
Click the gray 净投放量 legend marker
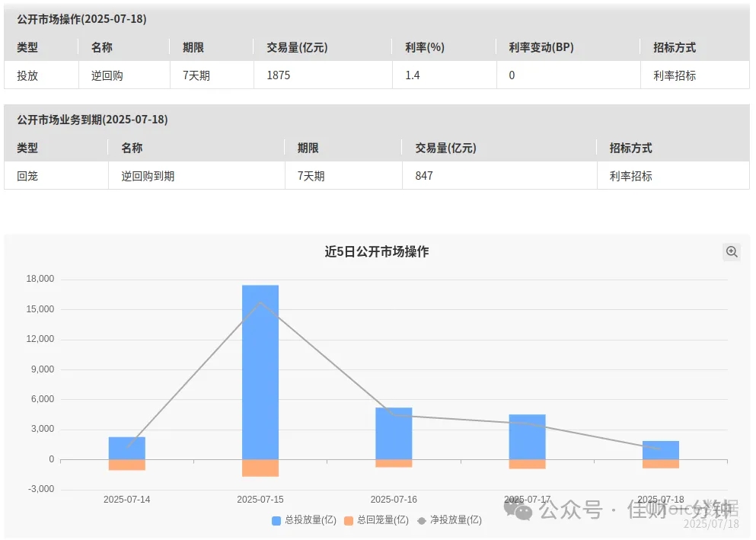(422, 521)
